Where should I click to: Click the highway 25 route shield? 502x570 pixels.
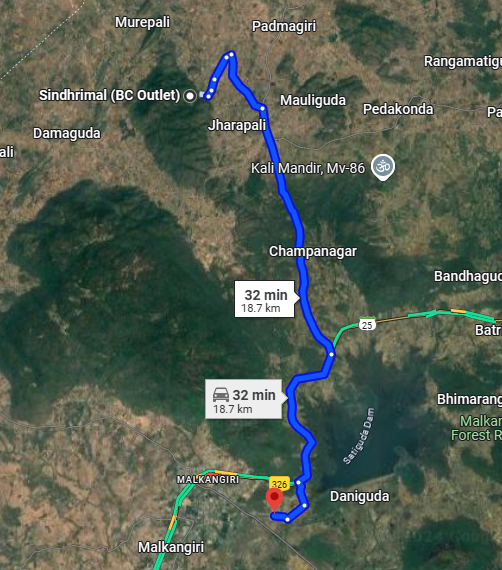(x=367, y=324)
